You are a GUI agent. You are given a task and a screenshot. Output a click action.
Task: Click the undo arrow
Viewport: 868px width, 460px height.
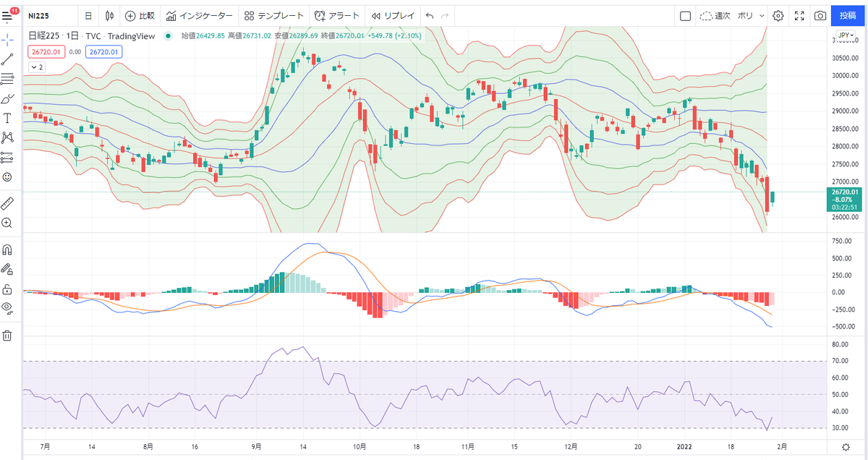coord(430,15)
